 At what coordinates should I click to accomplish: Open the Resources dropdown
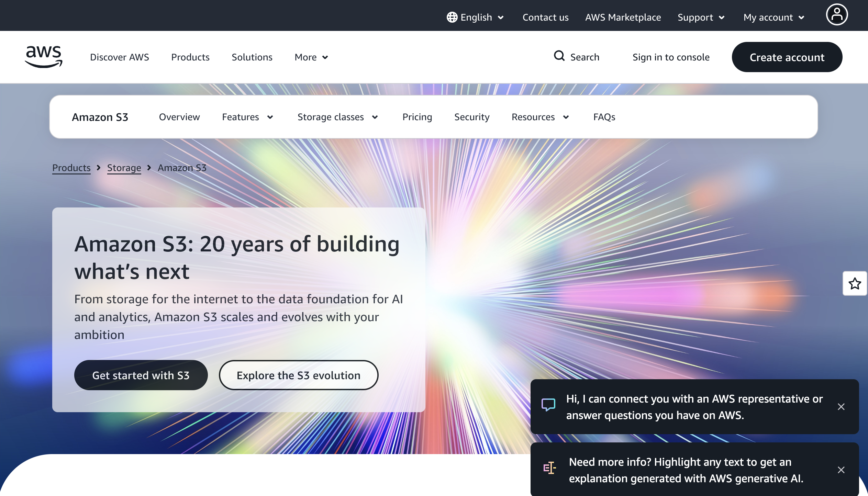[x=540, y=117]
